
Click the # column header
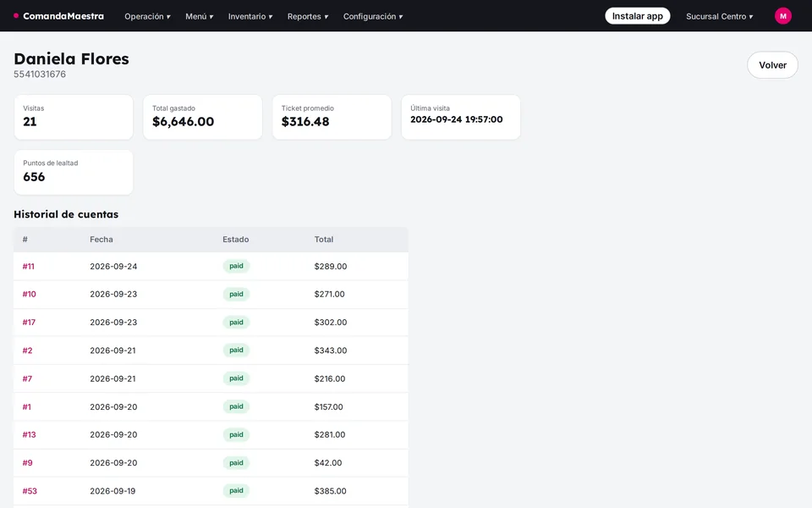(x=25, y=240)
